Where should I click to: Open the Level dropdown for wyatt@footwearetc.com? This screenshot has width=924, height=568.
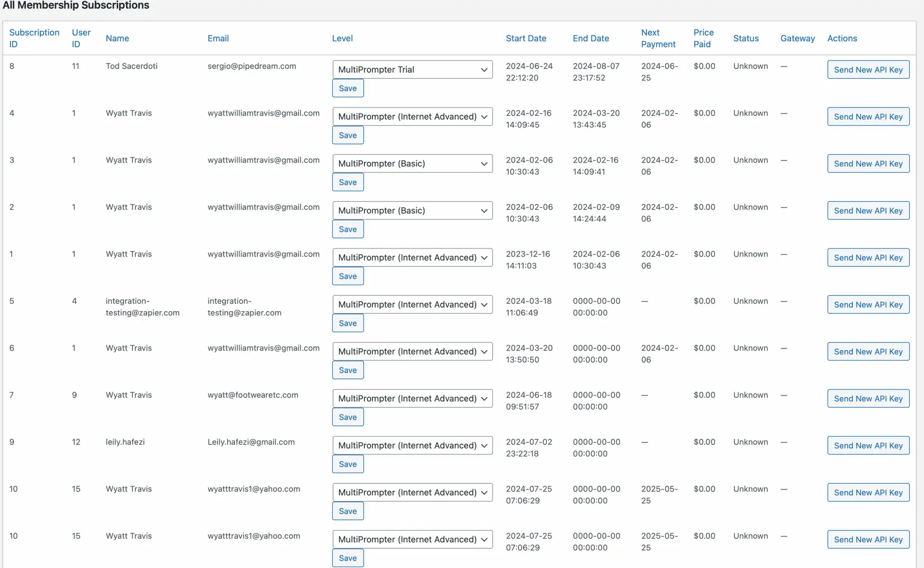point(412,398)
